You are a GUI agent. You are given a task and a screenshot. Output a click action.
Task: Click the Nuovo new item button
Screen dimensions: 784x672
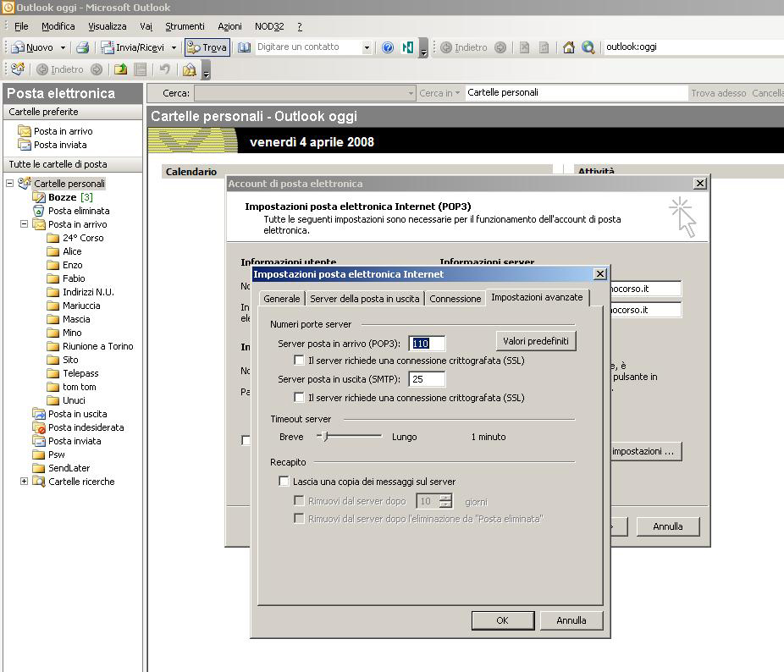pyautogui.click(x=33, y=47)
